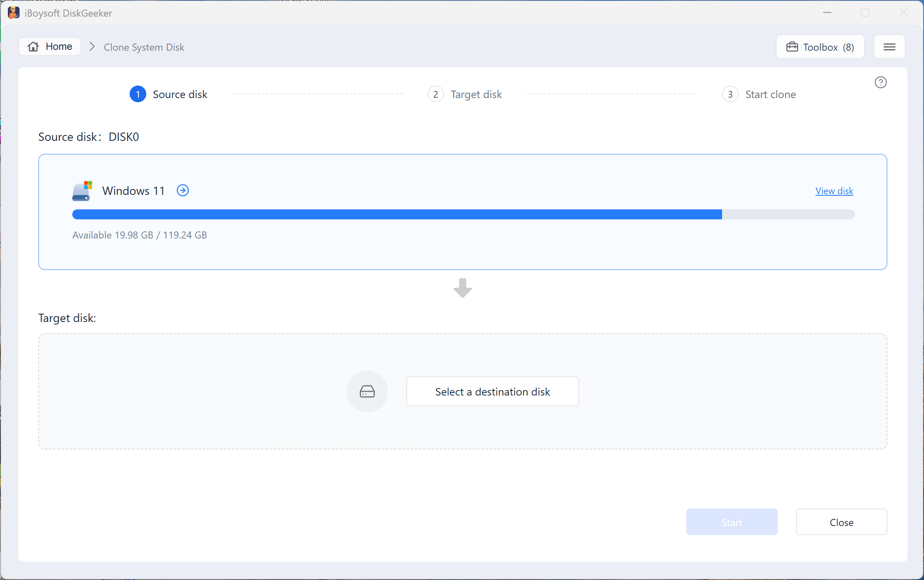Click the down arrow between source and target
The width and height of the screenshot is (924, 580).
coord(462,288)
